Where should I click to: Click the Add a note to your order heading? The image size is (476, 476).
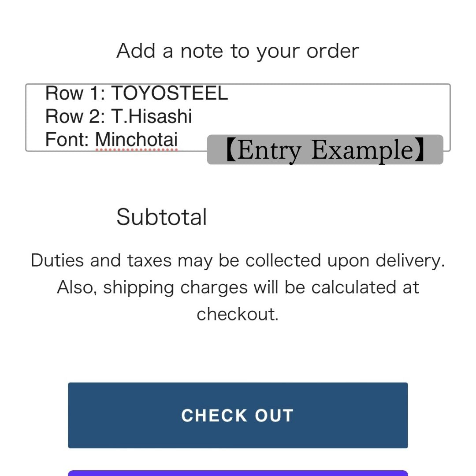[238, 51]
